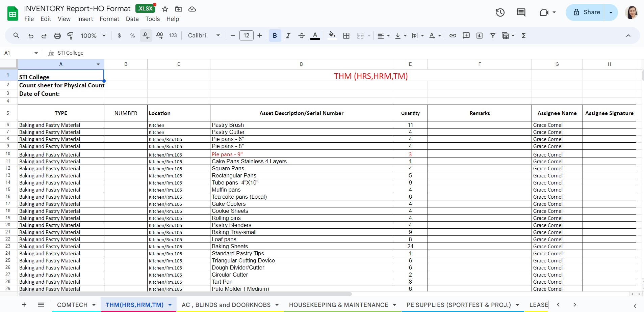The image size is (644, 312).
Task: Check the cloud document status
Action: (192, 9)
